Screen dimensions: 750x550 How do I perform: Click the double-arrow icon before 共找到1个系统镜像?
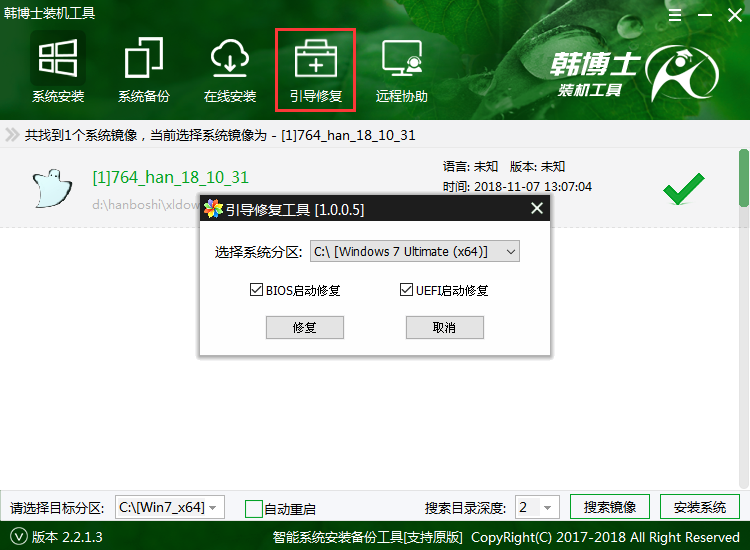pos(12,135)
